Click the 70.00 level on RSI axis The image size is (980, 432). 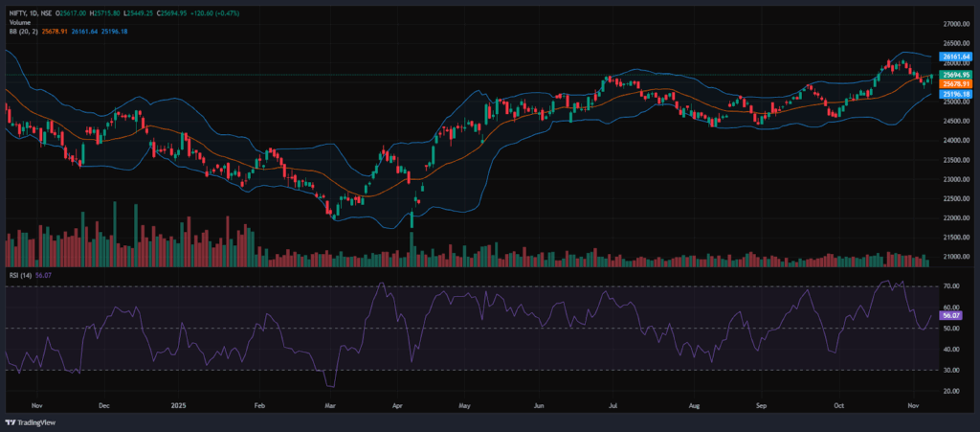(x=951, y=286)
